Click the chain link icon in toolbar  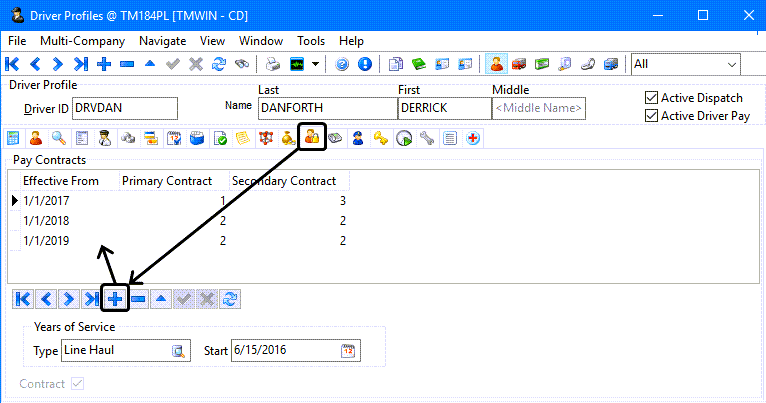click(x=588, y=64)
